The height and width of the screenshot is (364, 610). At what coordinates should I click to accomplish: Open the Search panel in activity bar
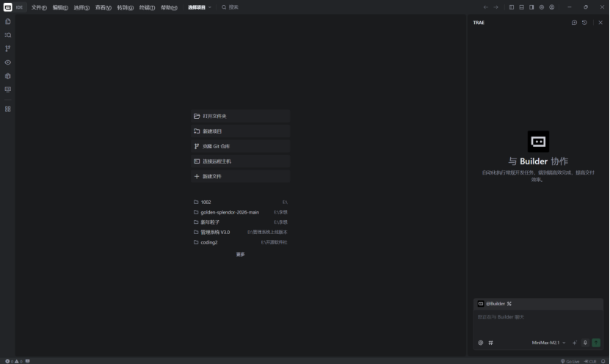point(8,34)
